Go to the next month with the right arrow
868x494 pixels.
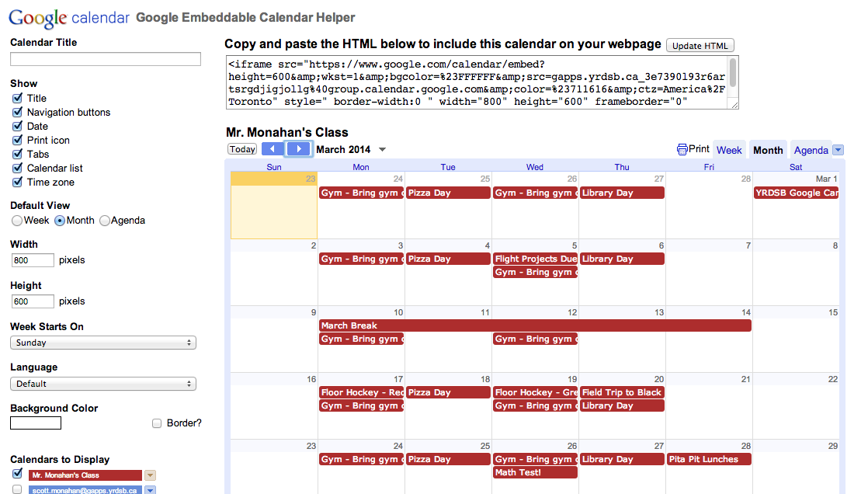point(298,149)
